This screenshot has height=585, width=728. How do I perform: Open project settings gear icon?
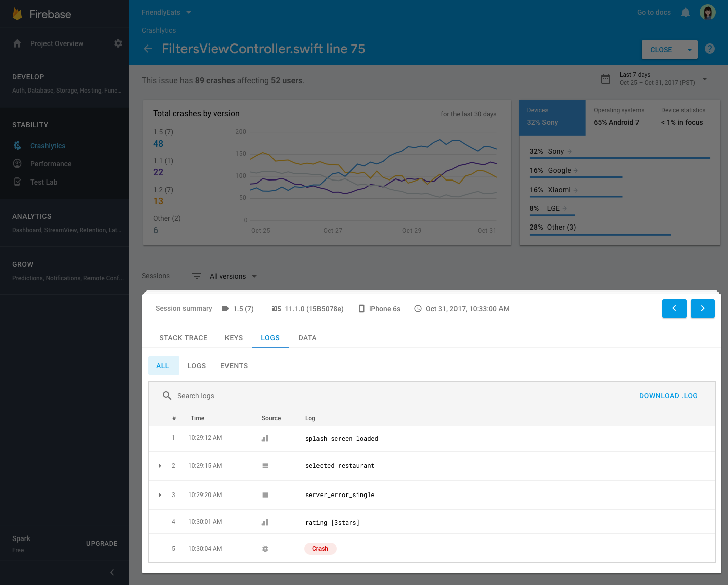(x=118, y=43)
